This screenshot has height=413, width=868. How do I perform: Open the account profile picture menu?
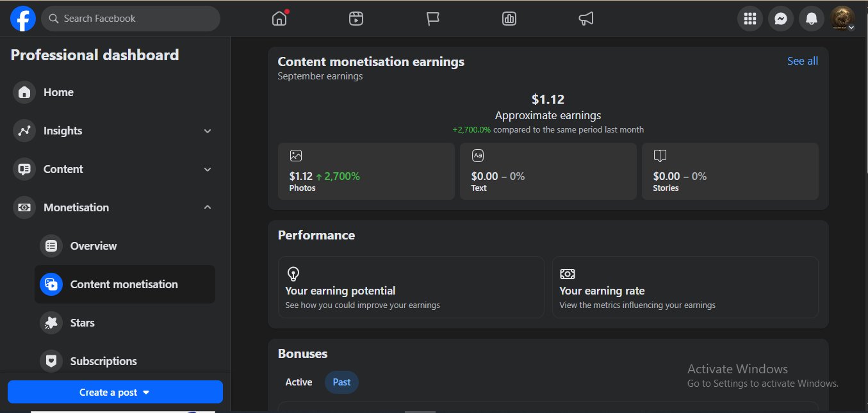coord(842,19)
